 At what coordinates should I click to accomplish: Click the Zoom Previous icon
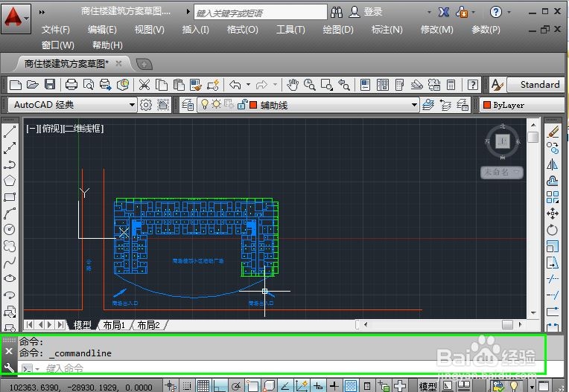(343, 85)
